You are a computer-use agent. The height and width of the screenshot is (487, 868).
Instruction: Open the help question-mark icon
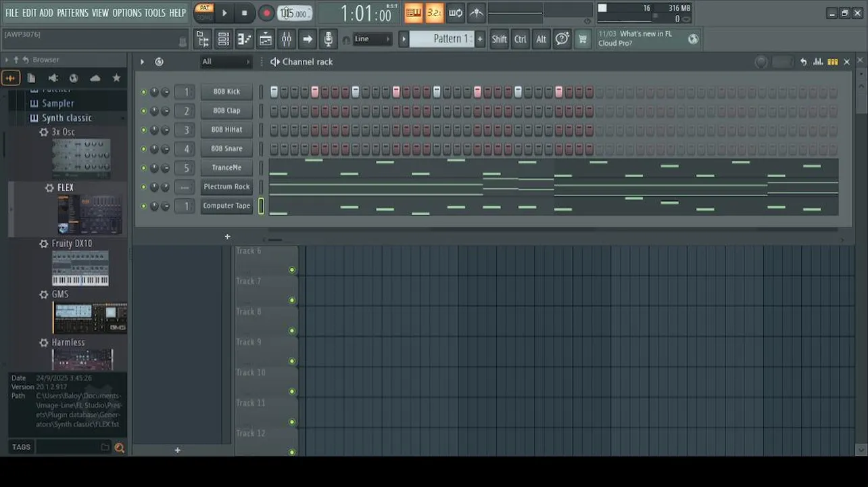(562, 39)
